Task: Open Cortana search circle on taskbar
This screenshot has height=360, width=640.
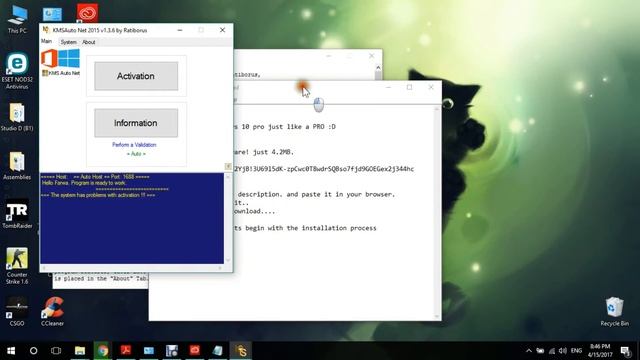Action: pos(33,351)
